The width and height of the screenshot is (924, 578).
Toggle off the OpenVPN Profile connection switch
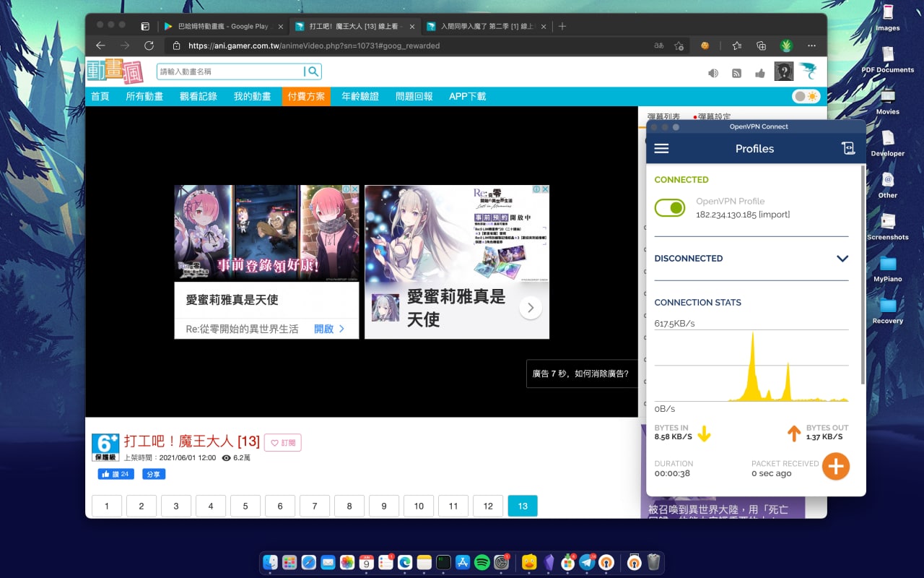pos(670,208)
